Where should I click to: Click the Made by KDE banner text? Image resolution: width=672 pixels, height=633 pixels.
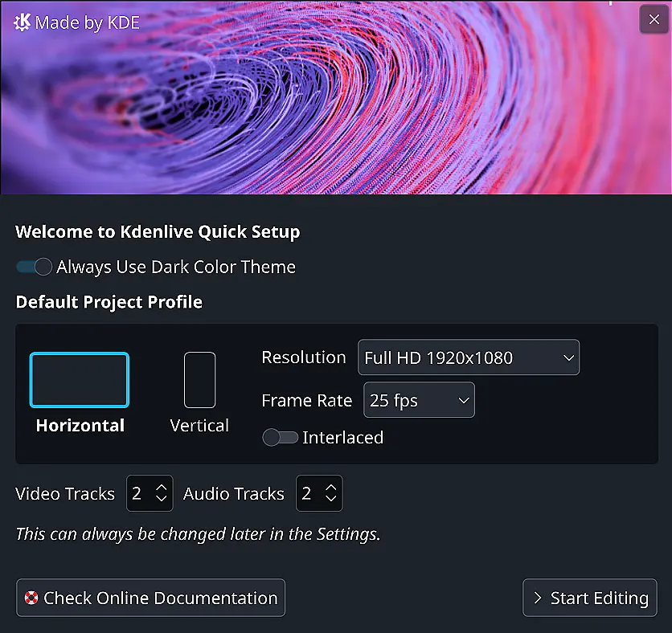click(88, 22)
